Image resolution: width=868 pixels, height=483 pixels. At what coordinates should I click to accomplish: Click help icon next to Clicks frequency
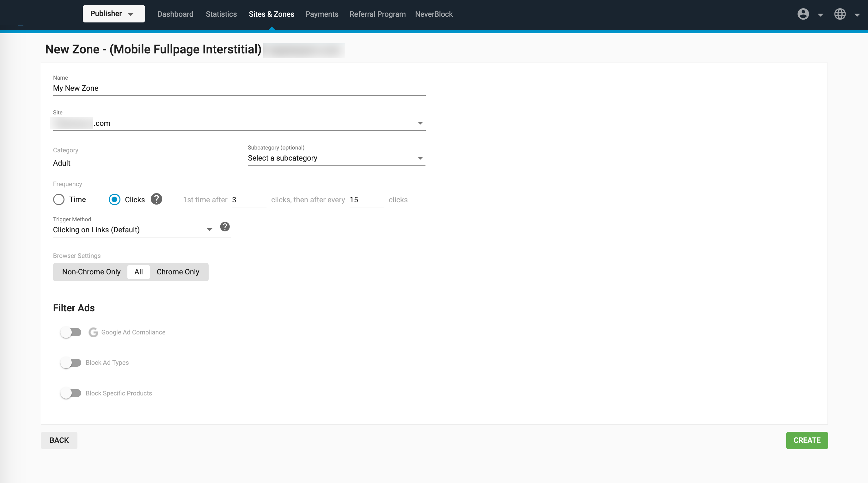(x=156, y=199)
